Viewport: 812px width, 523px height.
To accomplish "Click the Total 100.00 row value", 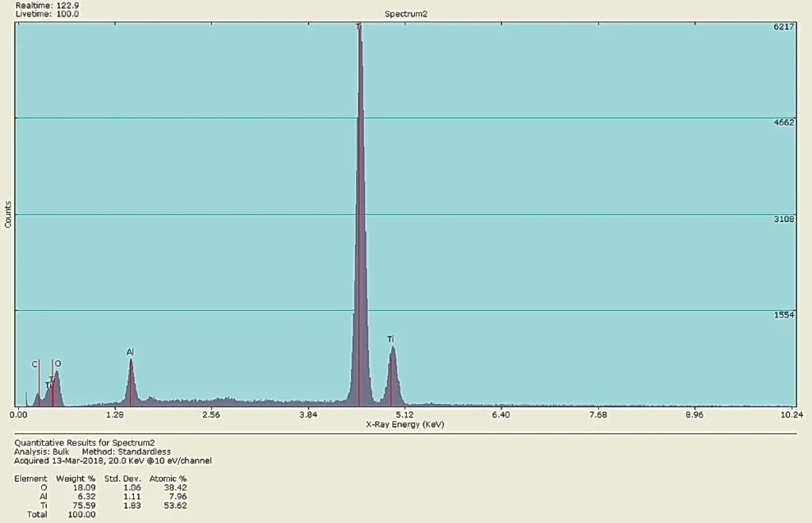I will coord(82,514).
